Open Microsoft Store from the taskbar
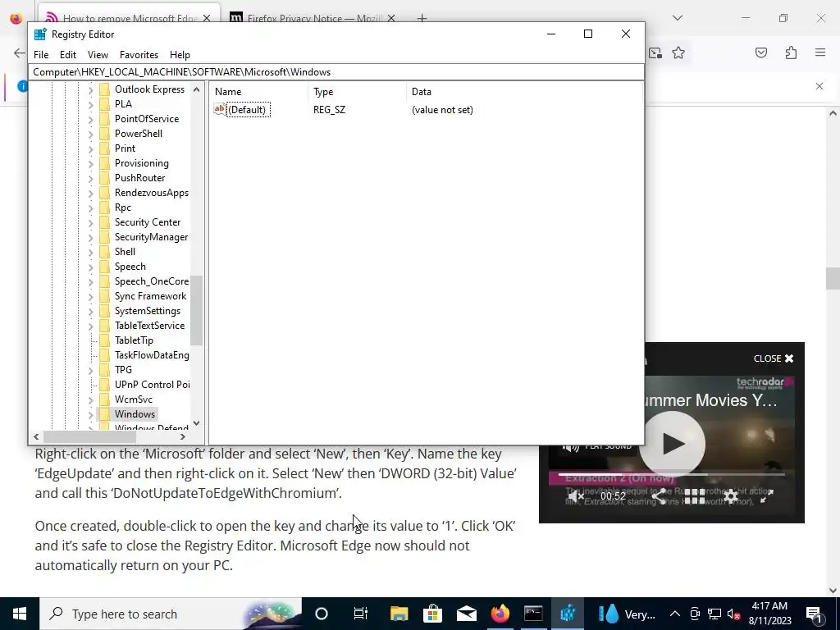Viewport: 840px width, 630px height. click(x=433, y=614)
